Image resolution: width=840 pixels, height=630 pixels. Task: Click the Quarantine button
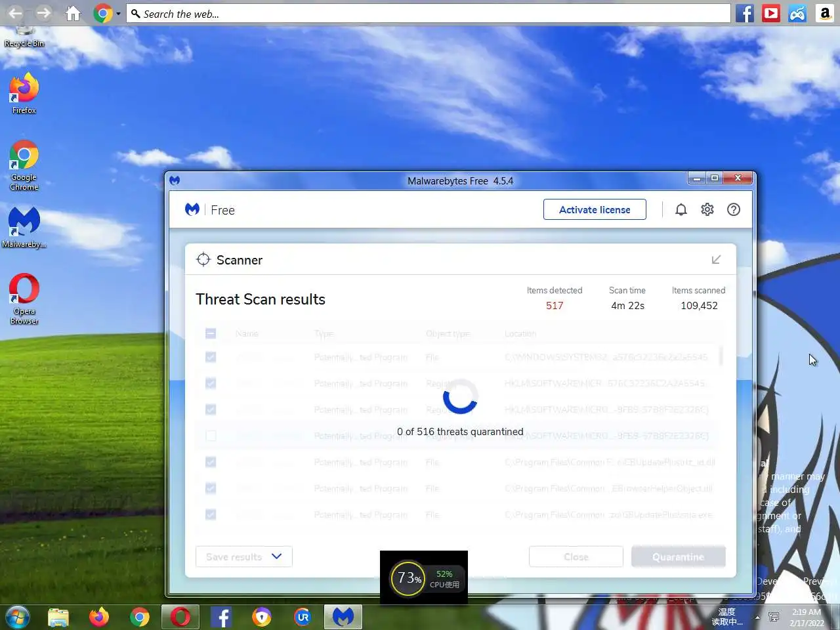(x=679, y=556)
